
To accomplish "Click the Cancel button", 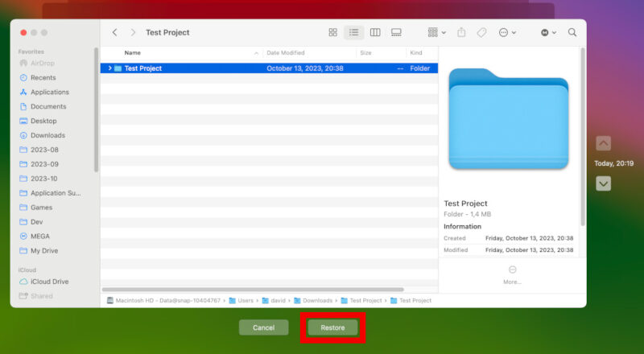I will coord(264,327).
